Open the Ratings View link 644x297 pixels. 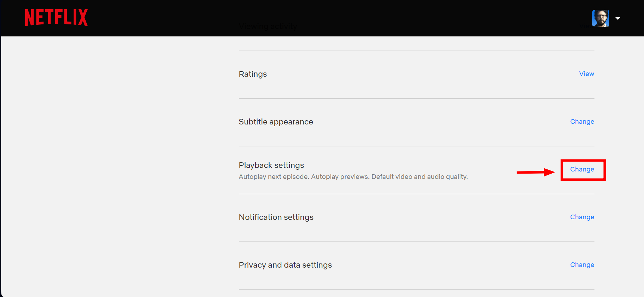[586, 74]
